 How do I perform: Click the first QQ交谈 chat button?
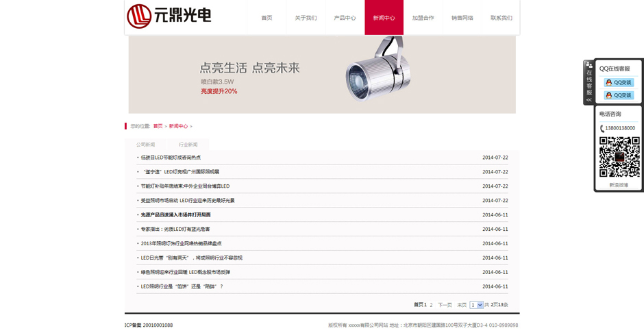[x=619, y=82]
